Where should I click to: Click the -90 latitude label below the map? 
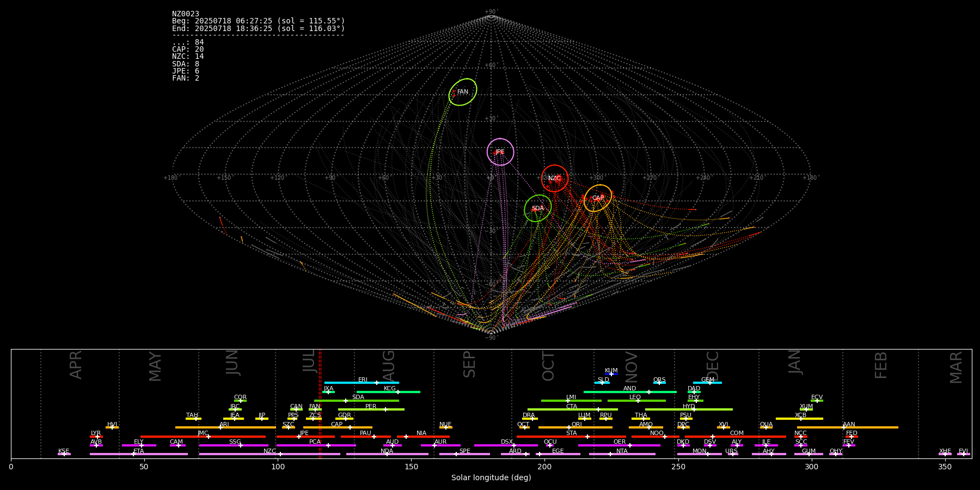[x=491, y=338]
